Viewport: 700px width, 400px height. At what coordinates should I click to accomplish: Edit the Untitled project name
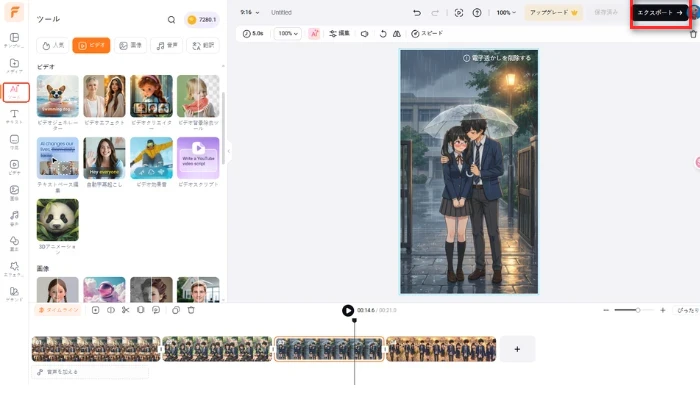281,12
